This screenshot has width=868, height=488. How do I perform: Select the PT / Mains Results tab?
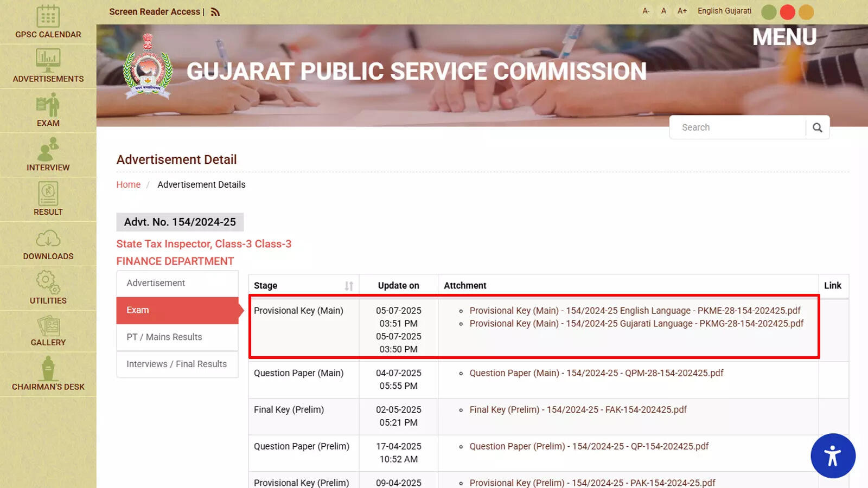click(177, 337)
